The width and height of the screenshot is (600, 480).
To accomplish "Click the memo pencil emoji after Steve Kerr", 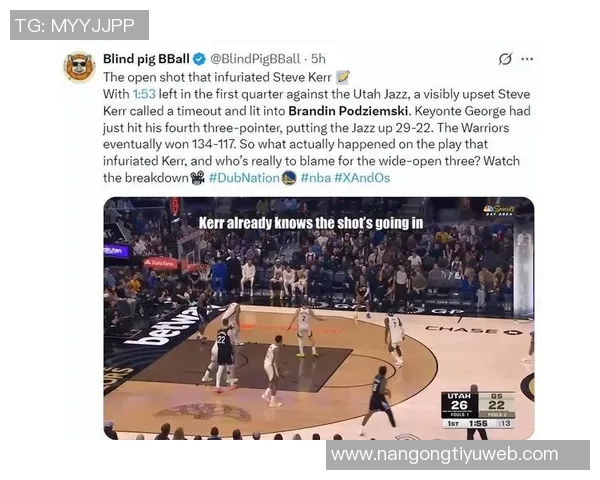I will pos(342,77).
